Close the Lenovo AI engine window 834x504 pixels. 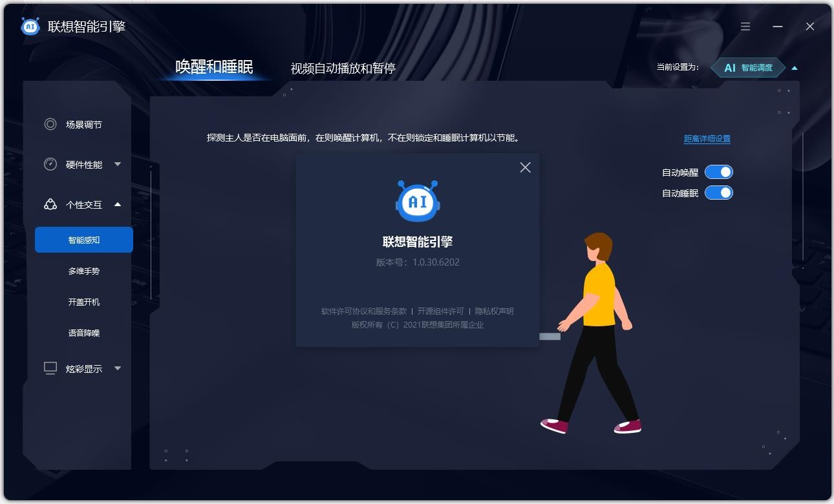(810, 26)
